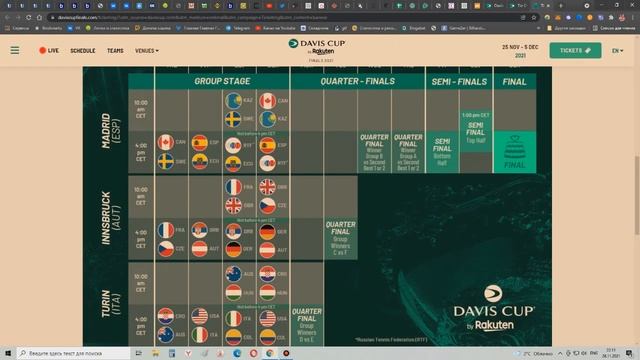Viewport: 640px width, 360px height.
Task: Click Germany flag in GER vs AUT match
Action: [x=267, y=231]
